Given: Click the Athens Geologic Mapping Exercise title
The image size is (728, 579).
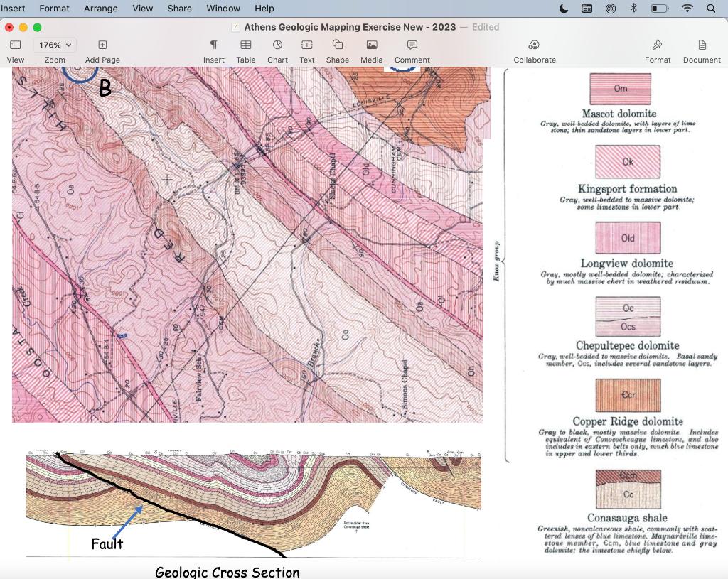Looking at the screenshot, I should coord(348,27).
